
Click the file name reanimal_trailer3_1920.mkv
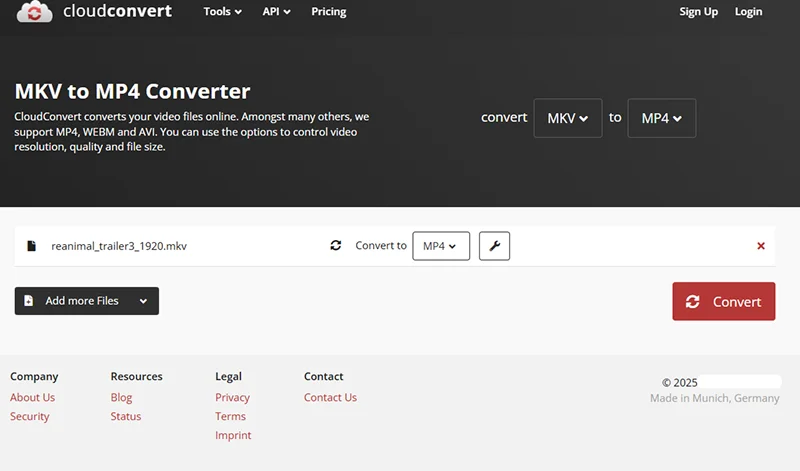coord(119,246)
